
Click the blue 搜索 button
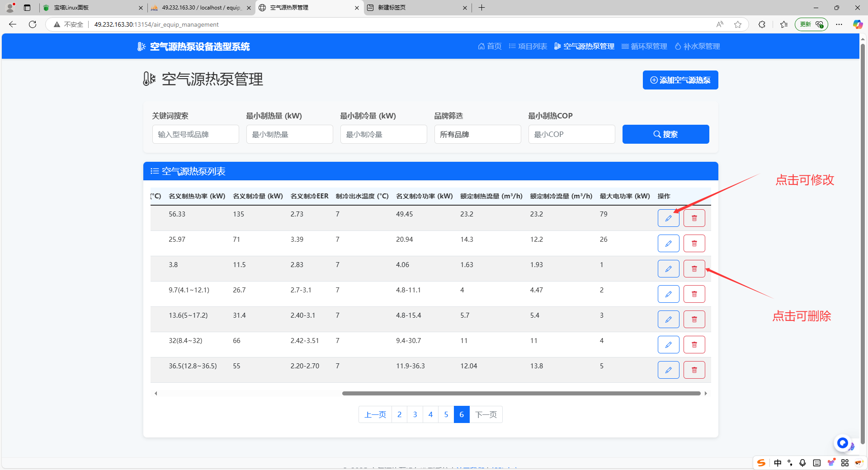point(665,134)
